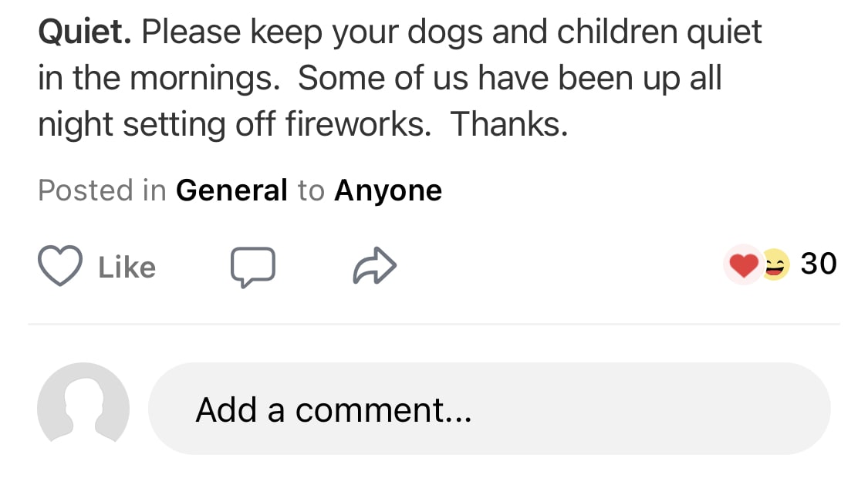Click the divider line below the actions
868x485 pixels.
point(434,325)
